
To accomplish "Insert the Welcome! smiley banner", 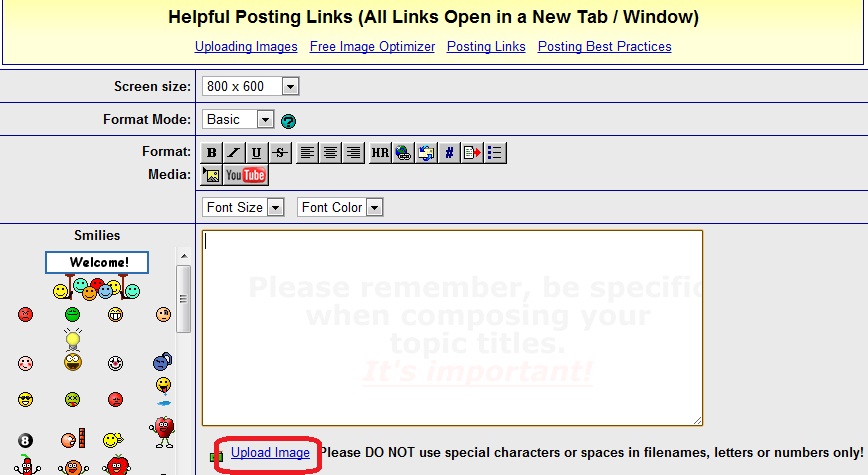I will click(97, 262).
